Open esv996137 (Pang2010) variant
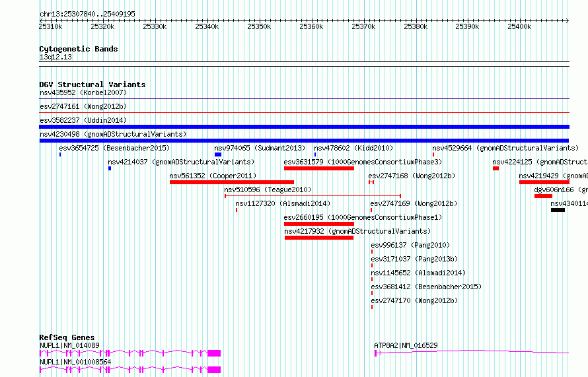This screenshot has height=377, width=588. coord(410,245)
